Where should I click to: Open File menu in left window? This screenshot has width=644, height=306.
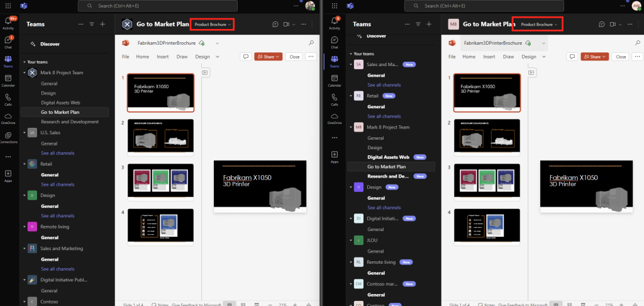(x=126, y=57)
